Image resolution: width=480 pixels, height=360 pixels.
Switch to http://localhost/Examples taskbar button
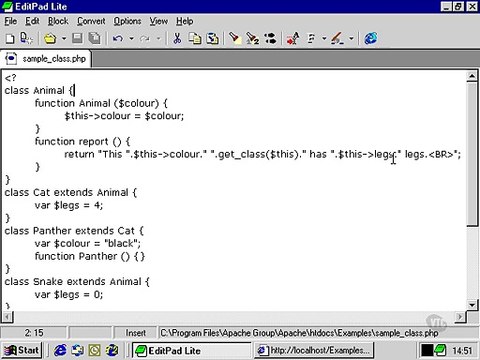click(314, 350)
